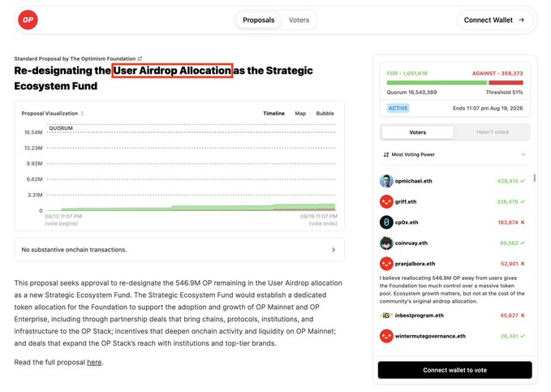Open wintermutegovernance.eth avatar
This screenshot has height=392, width=551.
386,336
